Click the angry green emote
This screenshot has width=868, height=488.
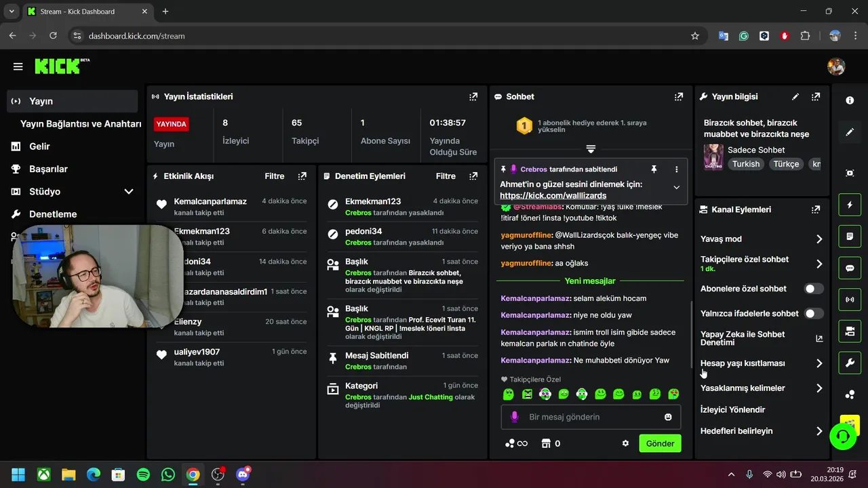(x=528, y=394)
